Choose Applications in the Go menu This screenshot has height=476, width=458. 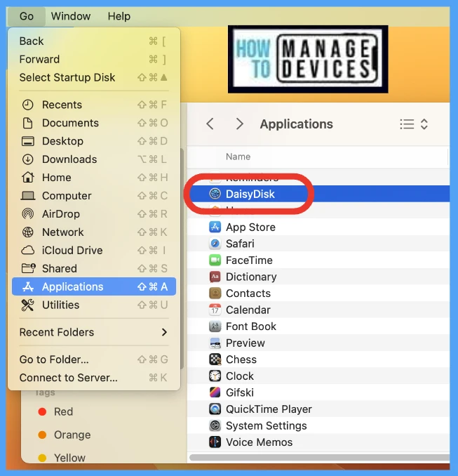click(x=94, y=286)
